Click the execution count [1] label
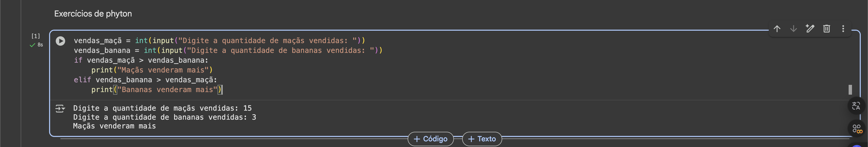868x147 pixels. click(x=36, y=36)
